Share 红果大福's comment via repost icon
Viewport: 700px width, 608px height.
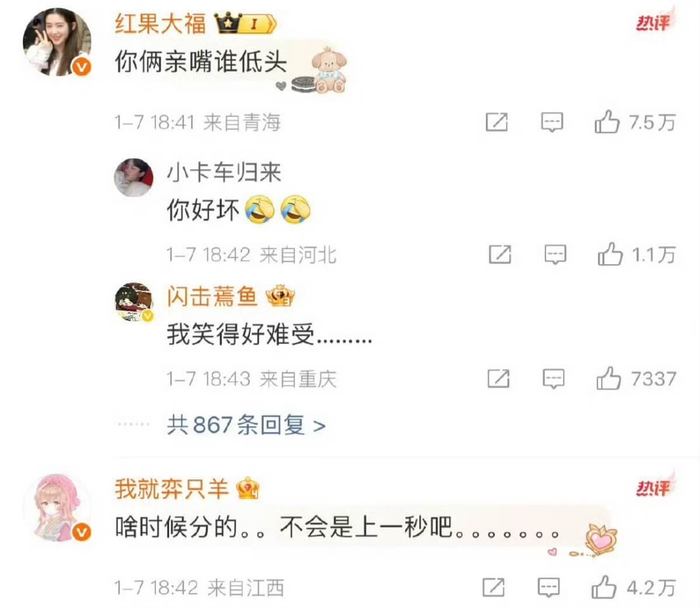[496, 122]
